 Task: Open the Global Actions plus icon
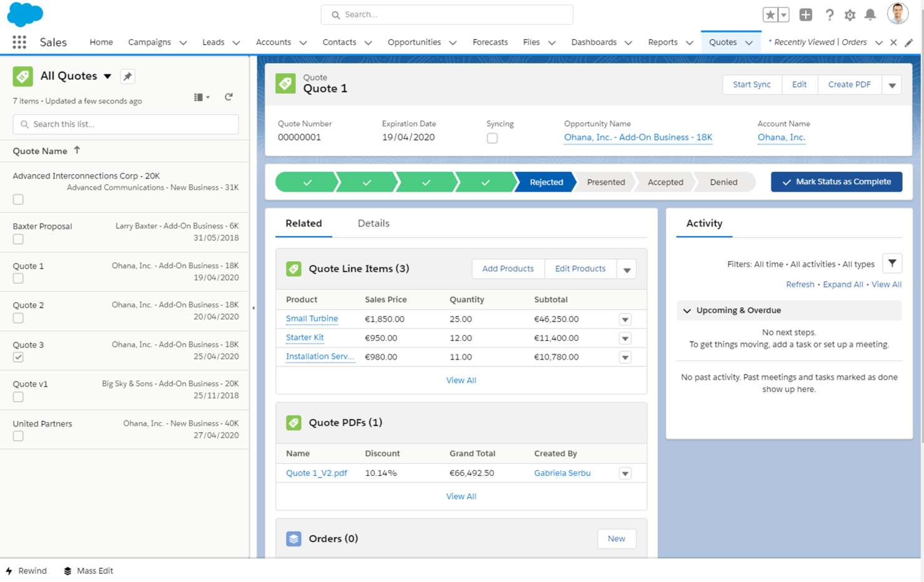pos(805,14)
